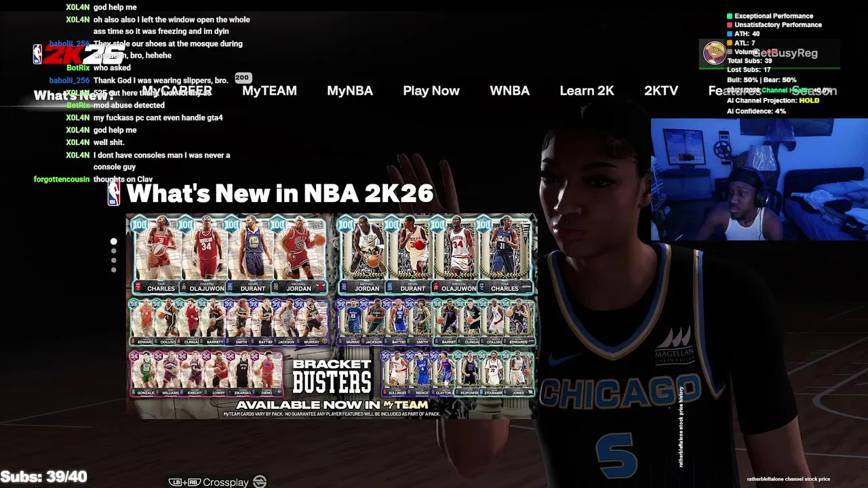Click green Exceptional Performance legend square

coord(730,16)
